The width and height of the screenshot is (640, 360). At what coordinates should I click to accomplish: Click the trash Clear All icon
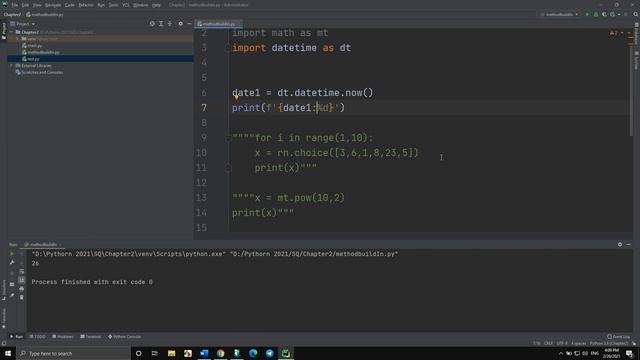[x=22, y=297]
